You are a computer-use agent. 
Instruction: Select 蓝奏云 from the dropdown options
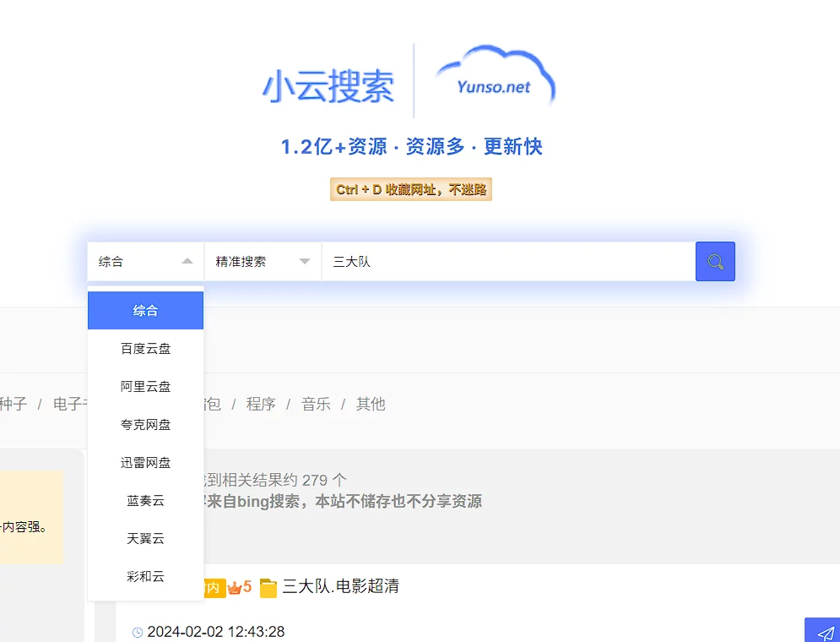point(145,501)
